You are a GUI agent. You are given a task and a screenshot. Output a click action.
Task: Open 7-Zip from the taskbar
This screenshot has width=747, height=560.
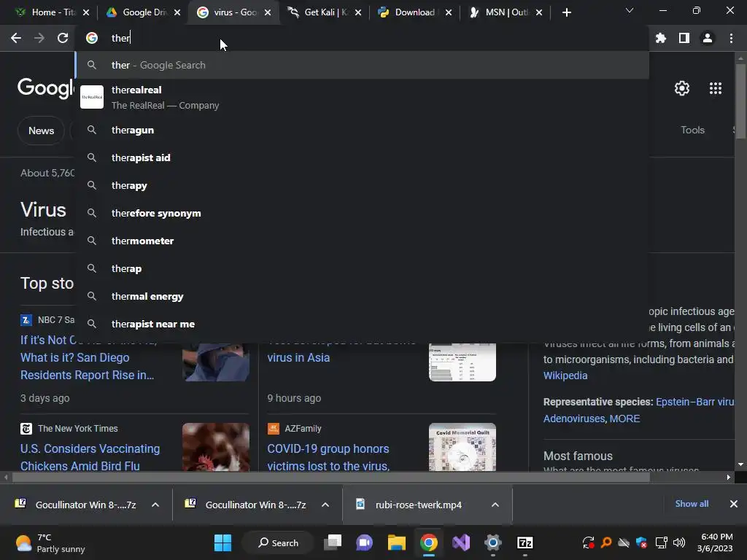pyautogui.click(x=525, y=542)
